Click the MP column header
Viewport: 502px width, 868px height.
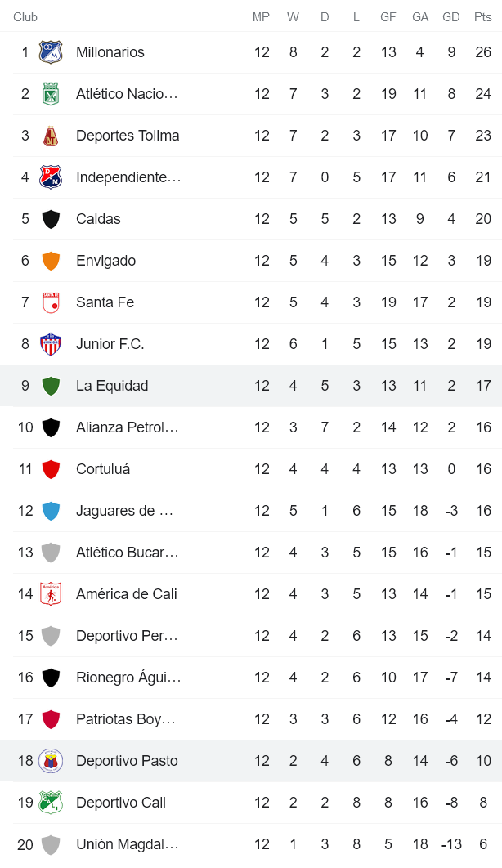coord(262,16)
